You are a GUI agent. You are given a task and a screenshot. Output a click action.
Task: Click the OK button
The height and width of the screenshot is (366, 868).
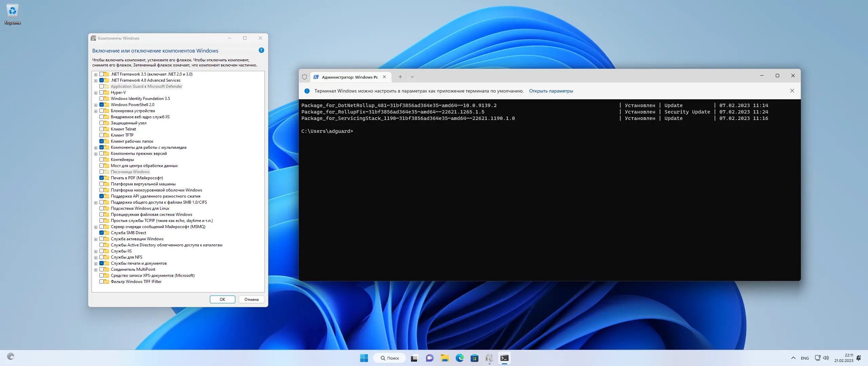tap(222, 299)
